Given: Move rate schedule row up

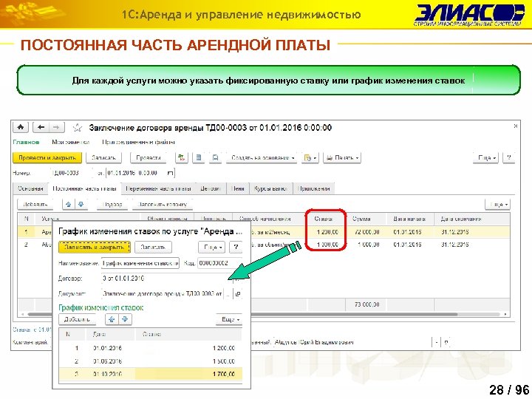Looking at the screenshot, I should click(x=112, y=320).
